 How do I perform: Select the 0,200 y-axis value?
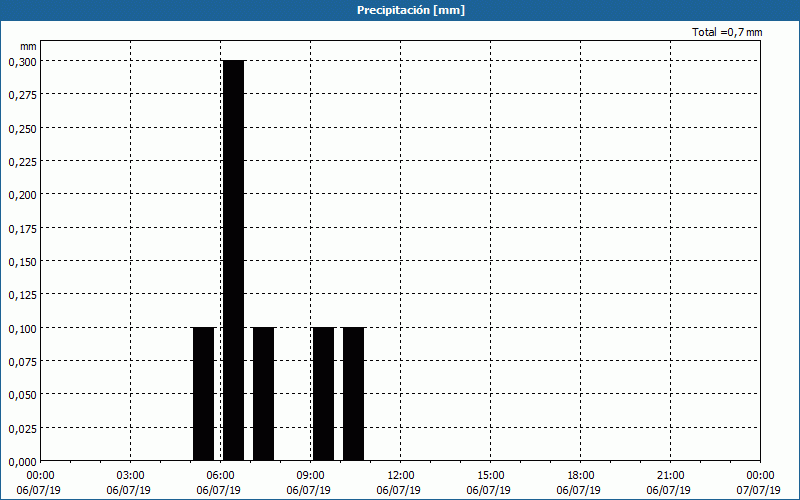point(22,195)
